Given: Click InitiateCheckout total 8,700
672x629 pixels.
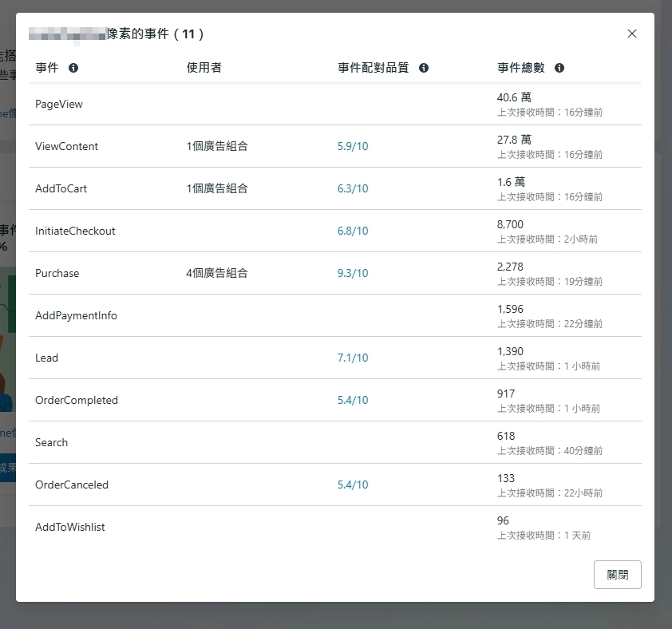Looking at the screenshot, I should pos(510,224).
